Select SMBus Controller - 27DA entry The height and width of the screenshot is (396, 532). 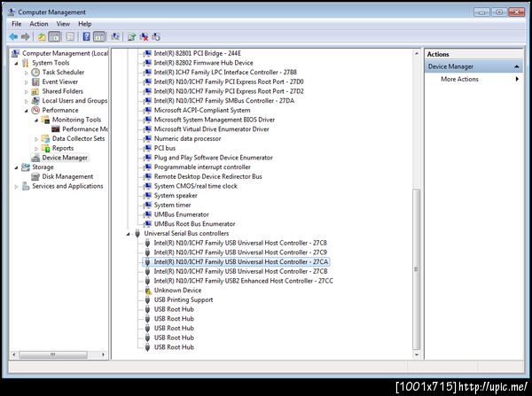[224, 101]
